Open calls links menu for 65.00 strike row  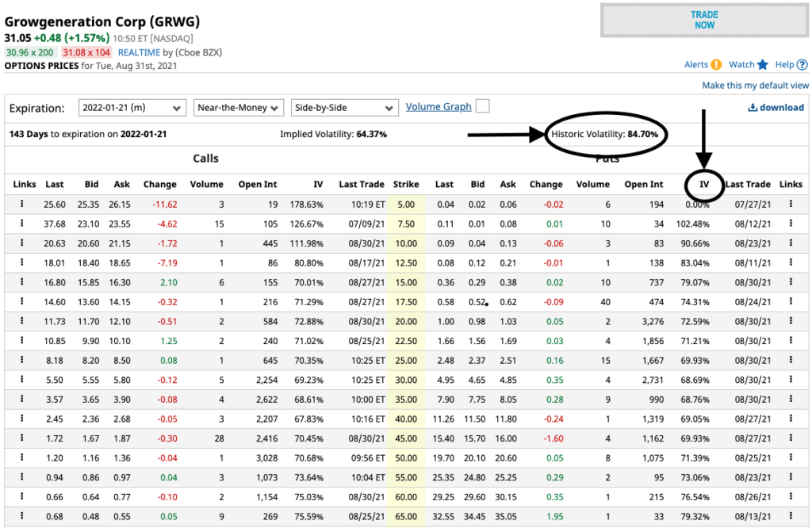pyautogui.click(x=21, y=516)
